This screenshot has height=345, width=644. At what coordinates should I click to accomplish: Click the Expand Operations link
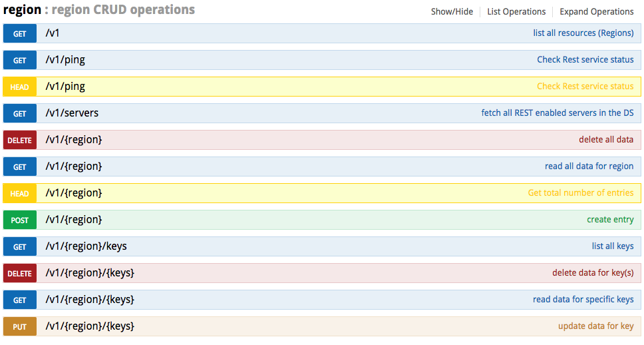click(596, 11)
